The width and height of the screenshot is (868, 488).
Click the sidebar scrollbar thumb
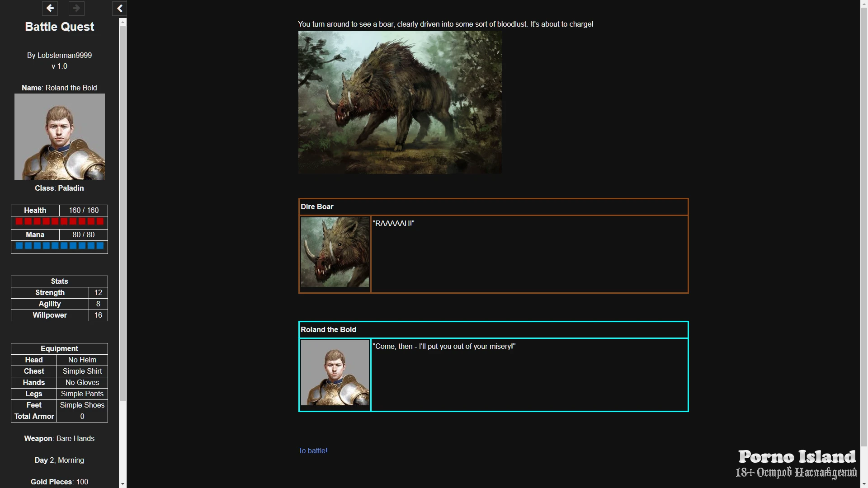pyautogui.click(x=123, y=212)
